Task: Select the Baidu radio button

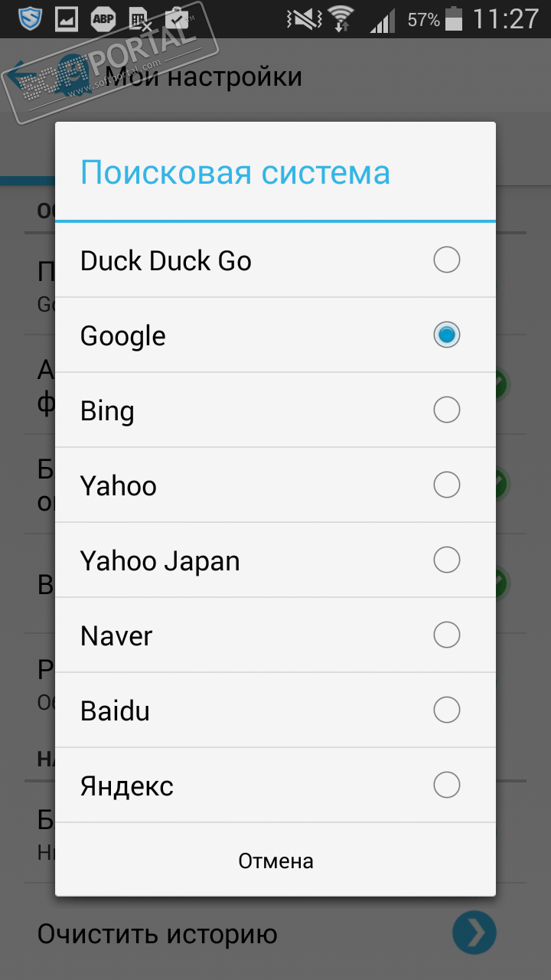Action: pos(447,710)
